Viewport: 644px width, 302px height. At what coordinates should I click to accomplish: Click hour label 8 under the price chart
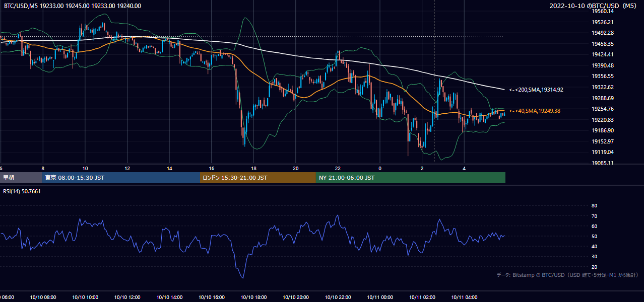coord(43,168)
